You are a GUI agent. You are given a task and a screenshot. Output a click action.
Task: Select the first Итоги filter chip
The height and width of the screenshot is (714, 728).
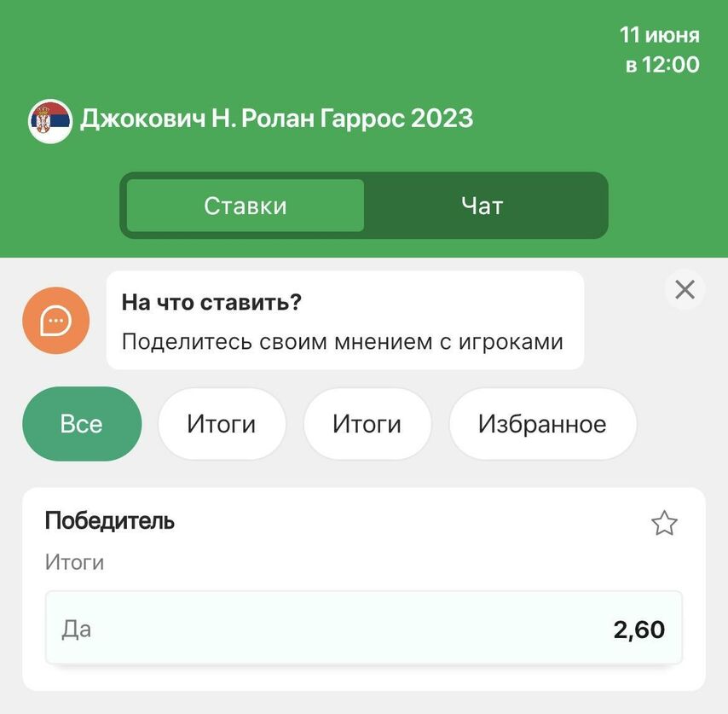point(222,424)
